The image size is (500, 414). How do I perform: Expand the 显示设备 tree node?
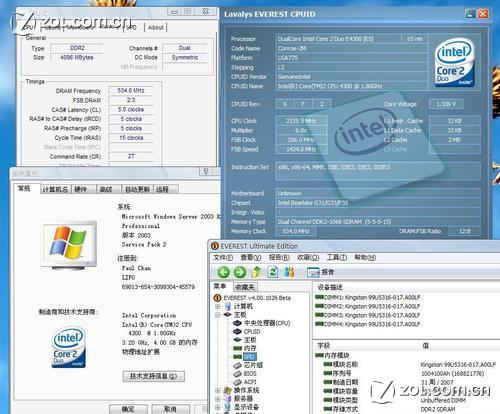click(x=218, y=407)
